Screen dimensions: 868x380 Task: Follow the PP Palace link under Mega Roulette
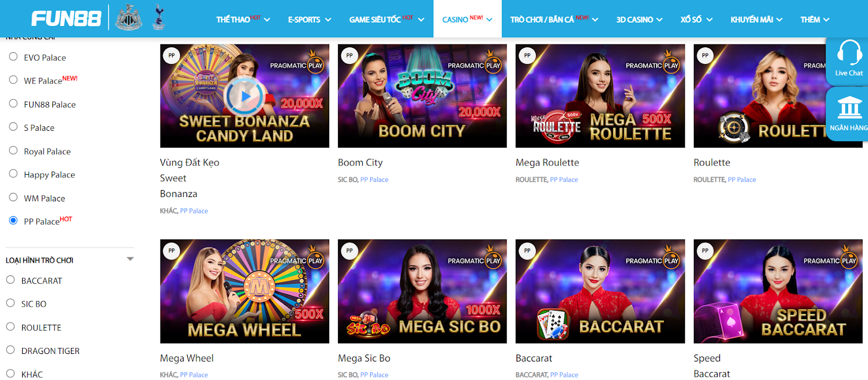click(x=564, y=180)
